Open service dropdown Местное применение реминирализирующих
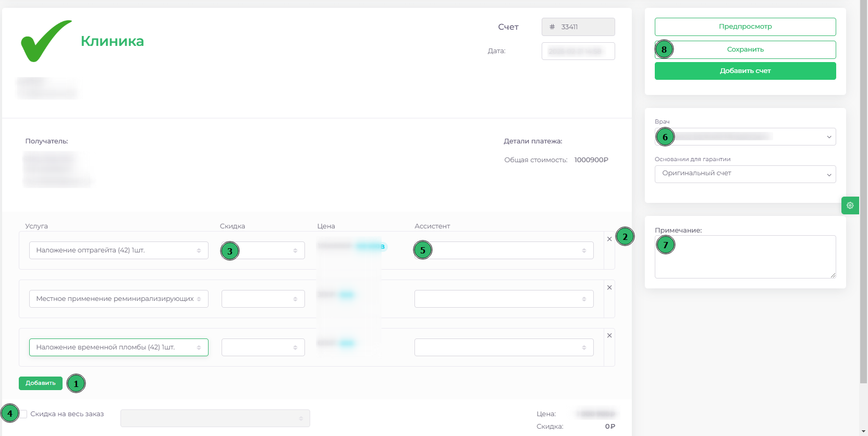The image size is (868, 436). tap(119, 299)
